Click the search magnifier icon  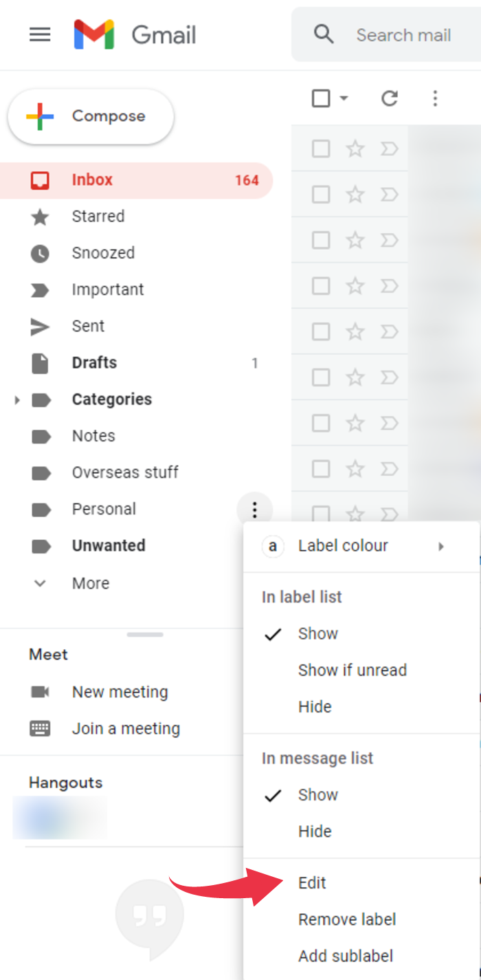(x=324, y=34)
